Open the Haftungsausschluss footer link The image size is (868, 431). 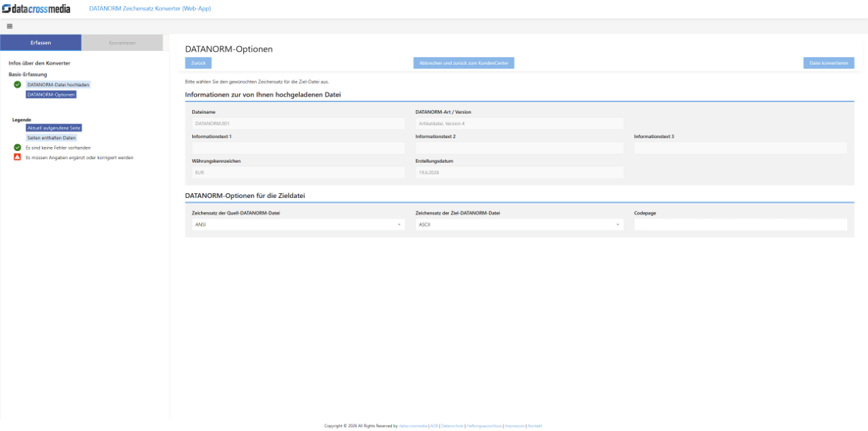[x=484, y=425]
